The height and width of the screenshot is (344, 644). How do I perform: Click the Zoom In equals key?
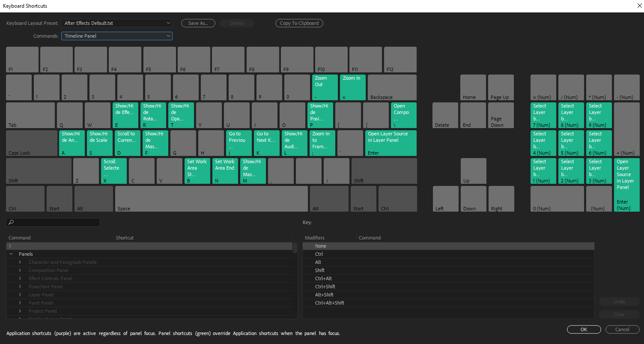coord(353,87)
